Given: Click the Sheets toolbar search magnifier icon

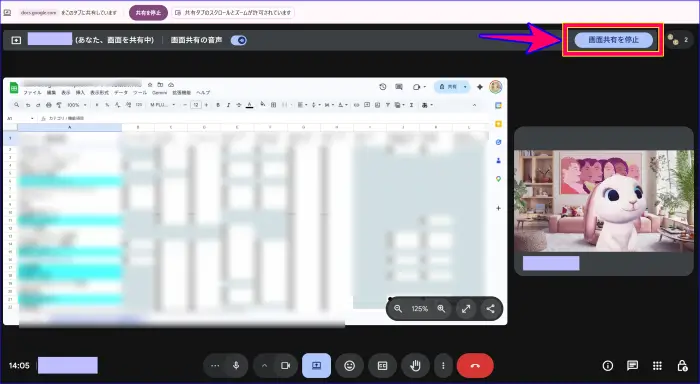Looking at the screenshot, I should click(x=17, y=105).
